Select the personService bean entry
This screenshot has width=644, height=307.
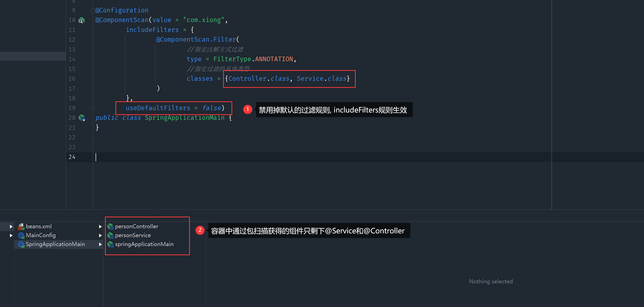click(133, 235)
